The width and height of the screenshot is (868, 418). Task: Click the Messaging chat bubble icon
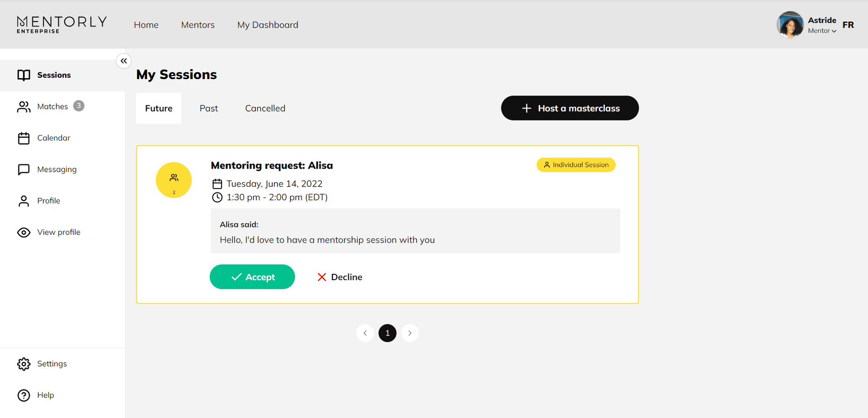(x=24, y=169)
